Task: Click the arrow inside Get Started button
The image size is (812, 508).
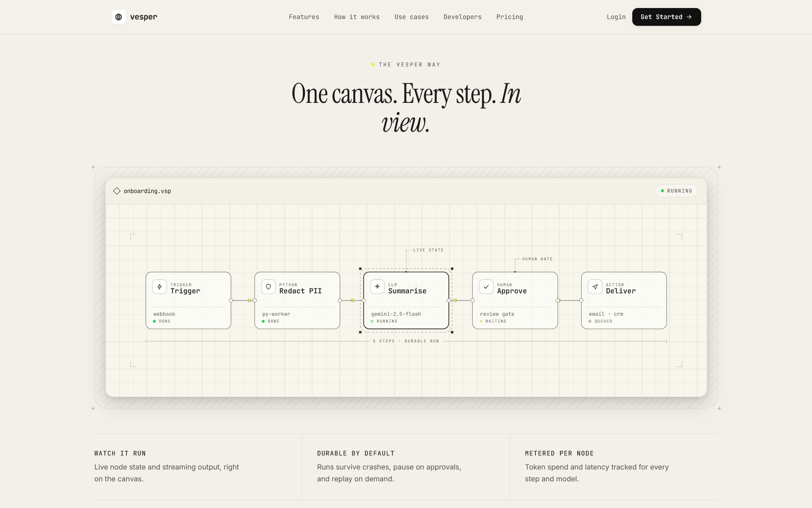Action: pos(689,17)
